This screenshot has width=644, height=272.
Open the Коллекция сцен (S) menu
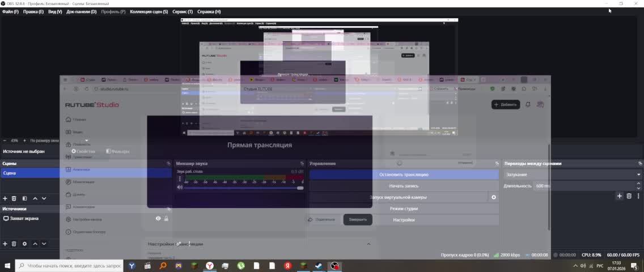point(149,12)
